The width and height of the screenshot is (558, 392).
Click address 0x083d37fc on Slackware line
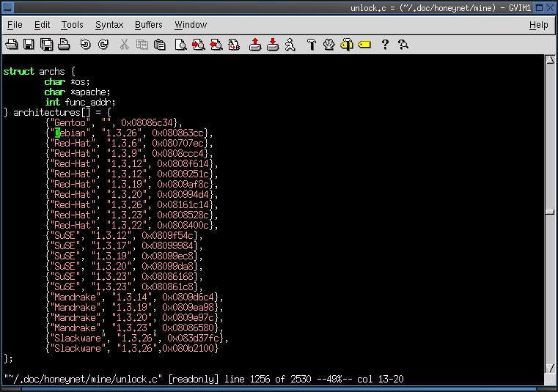194,338
